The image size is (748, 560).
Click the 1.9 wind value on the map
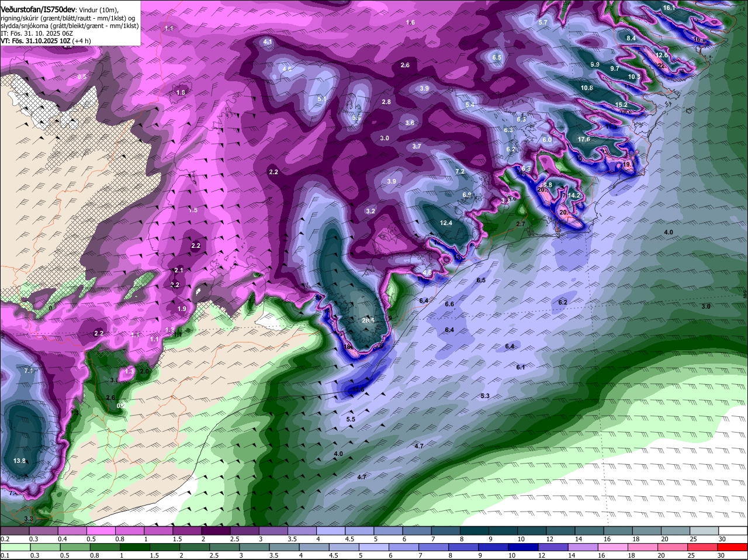(182, 309)
